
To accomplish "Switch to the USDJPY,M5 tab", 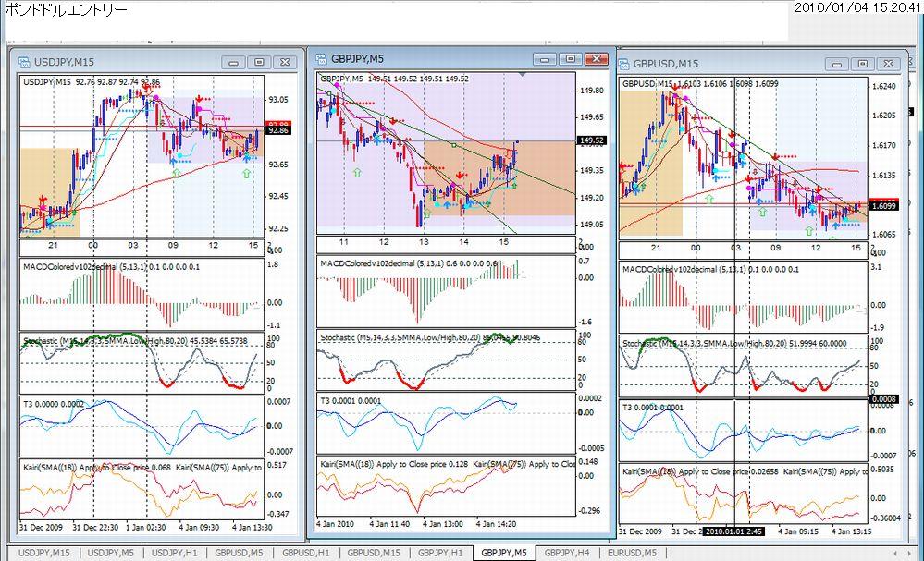I will click(x=110, y=553).
